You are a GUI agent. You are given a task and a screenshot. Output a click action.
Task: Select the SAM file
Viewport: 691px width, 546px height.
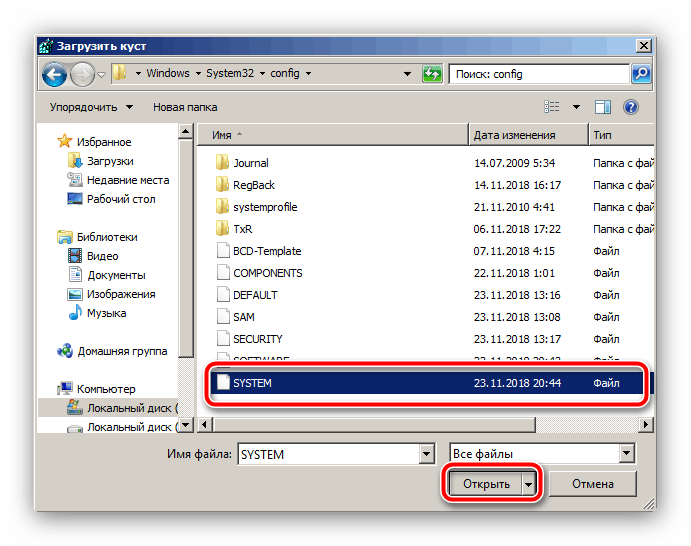244,317
